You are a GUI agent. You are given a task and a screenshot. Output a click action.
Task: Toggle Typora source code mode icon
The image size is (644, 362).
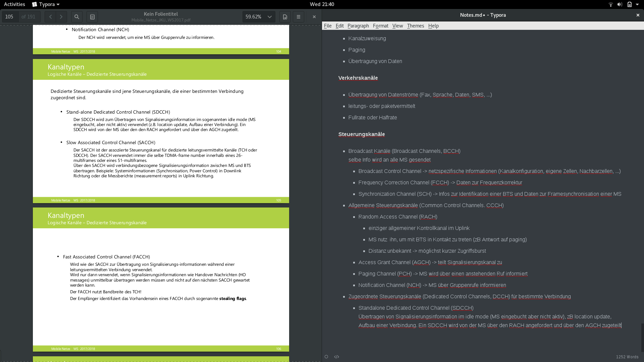(x=336, y=357)
